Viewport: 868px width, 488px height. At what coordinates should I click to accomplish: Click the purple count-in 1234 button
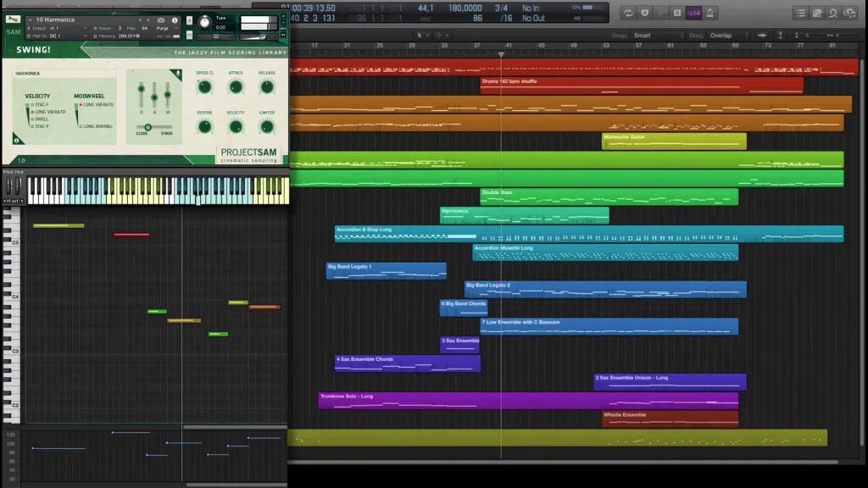pos(693,13)
